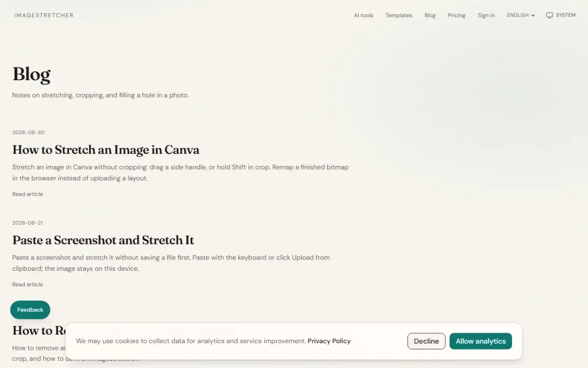588x368 pixels.
Task: Click the 2026-08-30 date text
Action: (28, 132)
